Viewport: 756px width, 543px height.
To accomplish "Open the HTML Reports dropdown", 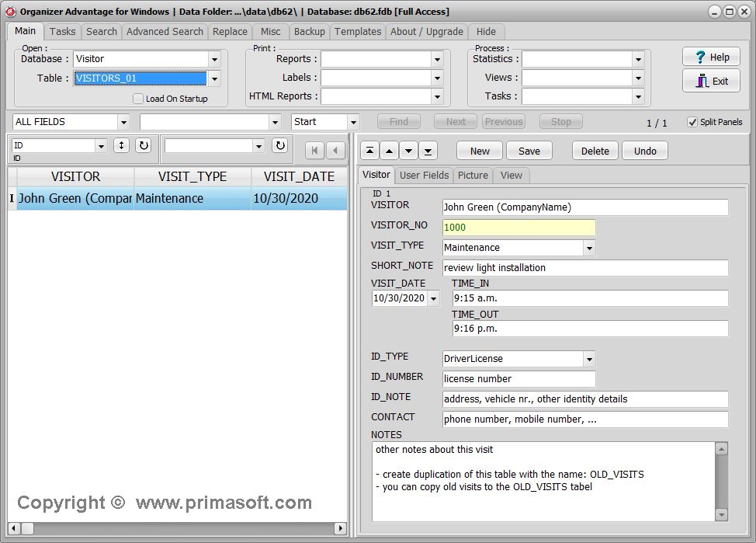I will [437, 96].
